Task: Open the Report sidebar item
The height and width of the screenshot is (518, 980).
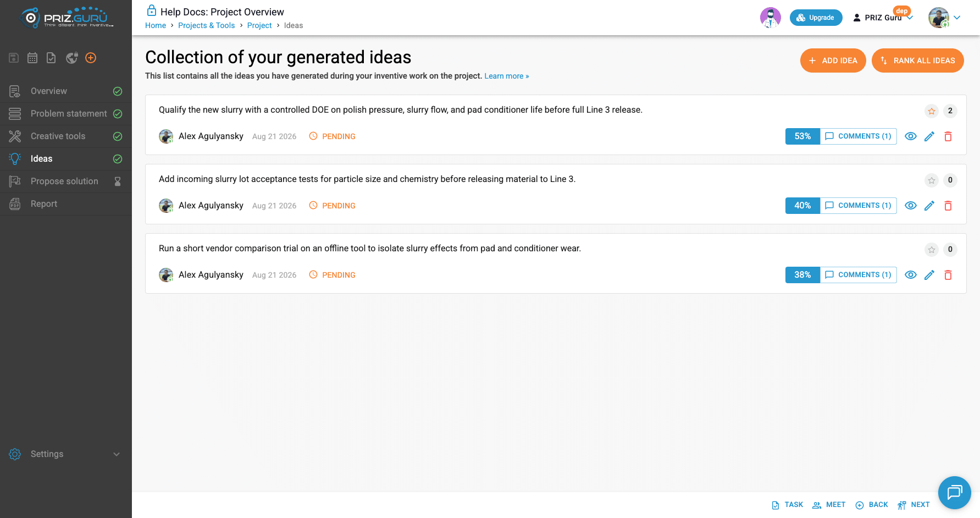Action: [x=66, y=204]
